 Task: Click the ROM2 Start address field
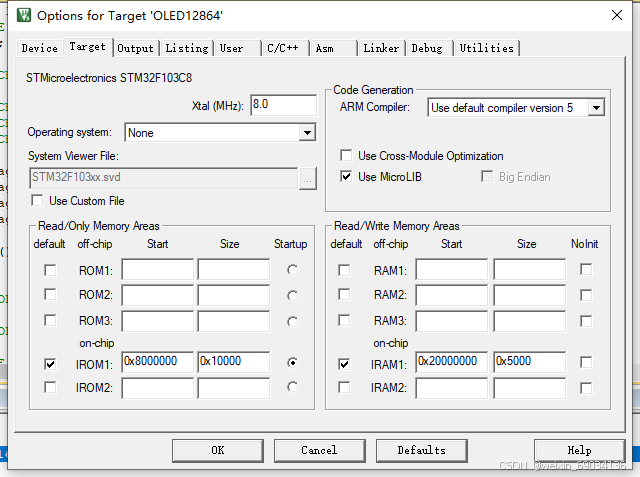tap(158, 295)
